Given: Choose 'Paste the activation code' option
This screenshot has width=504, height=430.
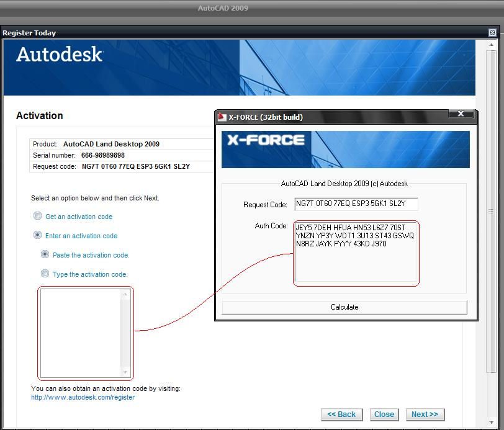Looking at the screenshot, I should 45,254.
